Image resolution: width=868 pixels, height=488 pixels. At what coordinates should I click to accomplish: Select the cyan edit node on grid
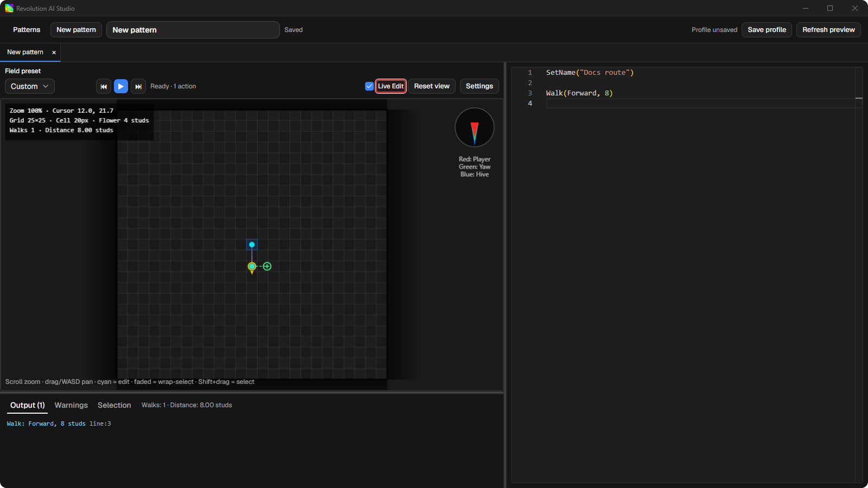pos(252,245)
